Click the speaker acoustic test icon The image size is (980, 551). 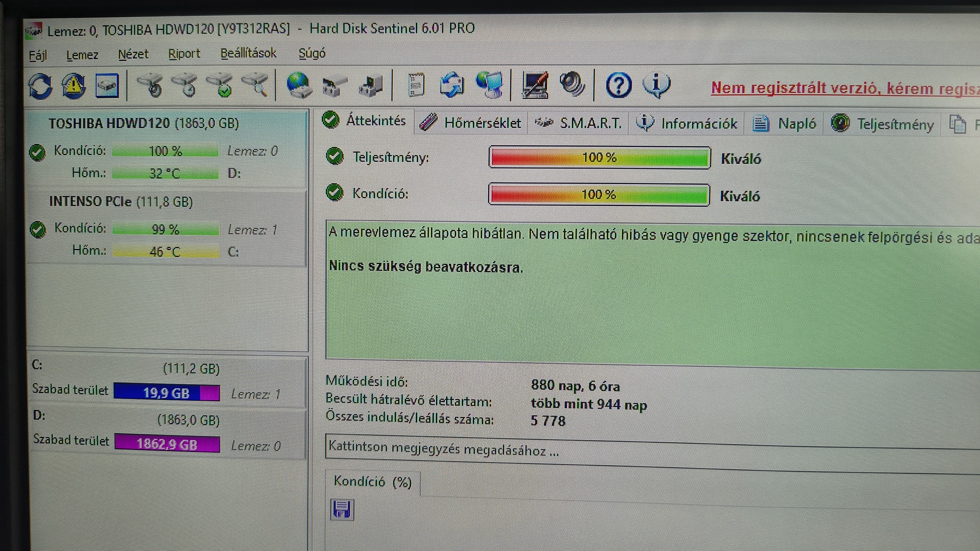[572, 85]
